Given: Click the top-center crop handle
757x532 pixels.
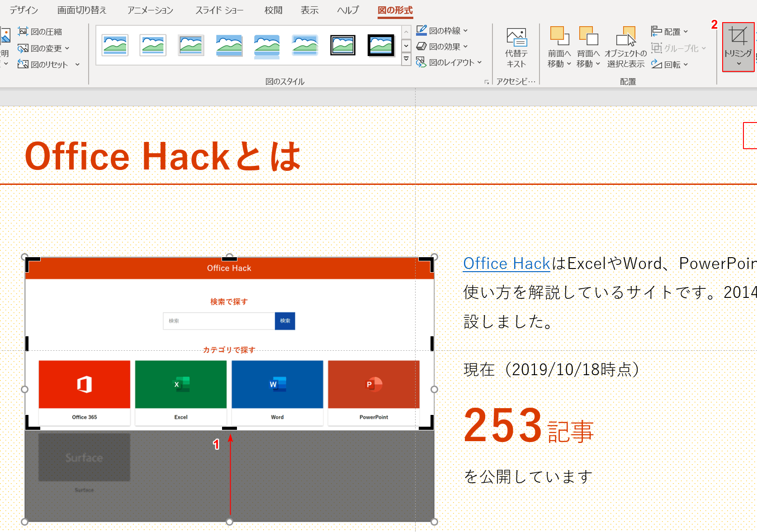Looking at the screenshot, I should point(229,259).
